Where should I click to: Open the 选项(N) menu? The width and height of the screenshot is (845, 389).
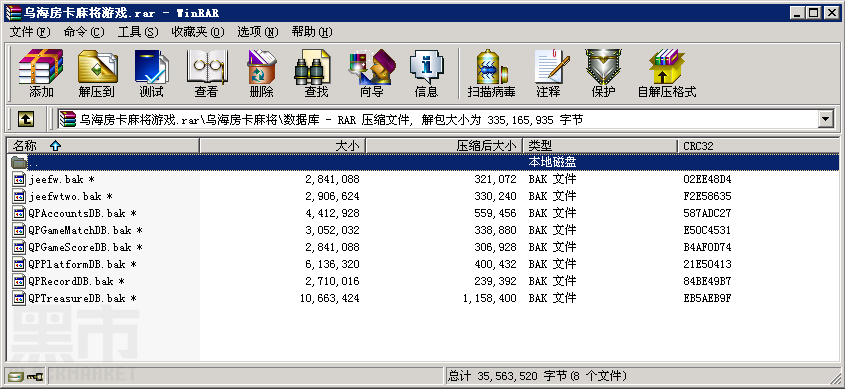point(258,32)
